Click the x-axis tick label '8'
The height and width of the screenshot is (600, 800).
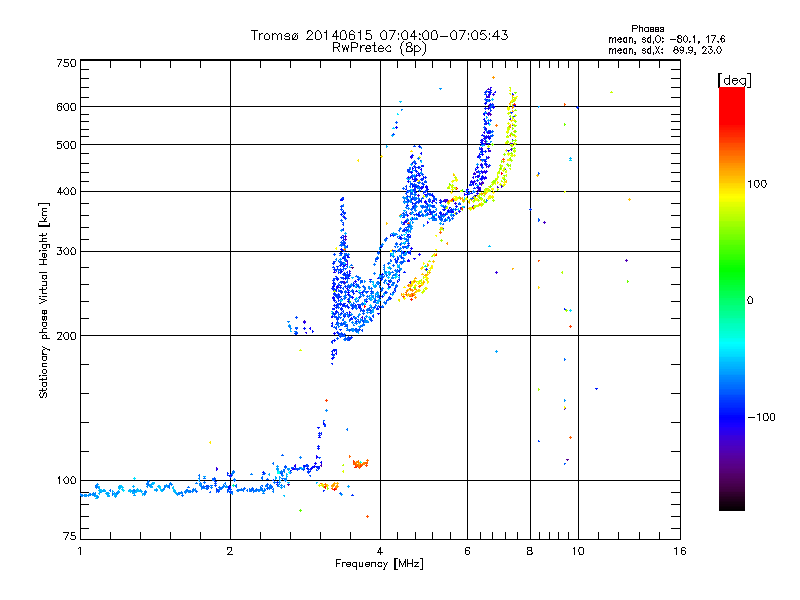click(x=530, y=551)
